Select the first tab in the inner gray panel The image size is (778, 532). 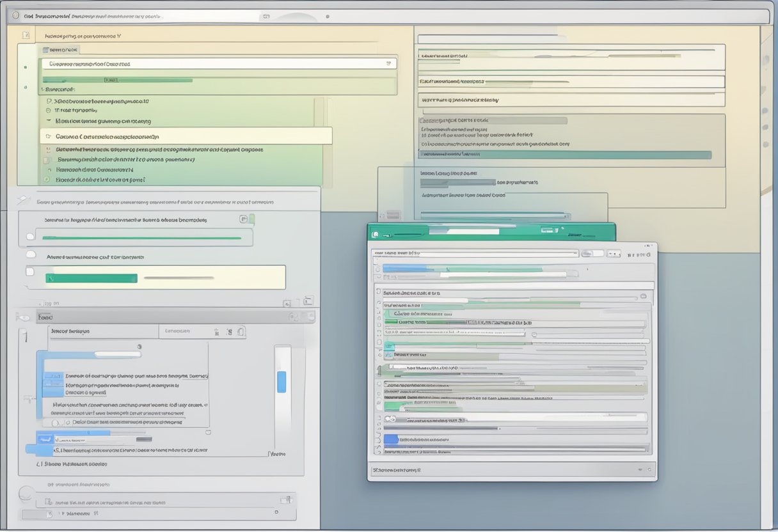[x=70, y=331]
